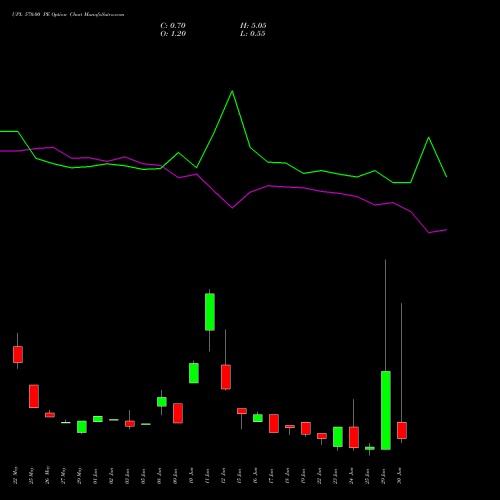Click the '30 Jun' date label
The height and width of the screenshot is (500, 500).
pyautogui.click(x=399, y=476)
